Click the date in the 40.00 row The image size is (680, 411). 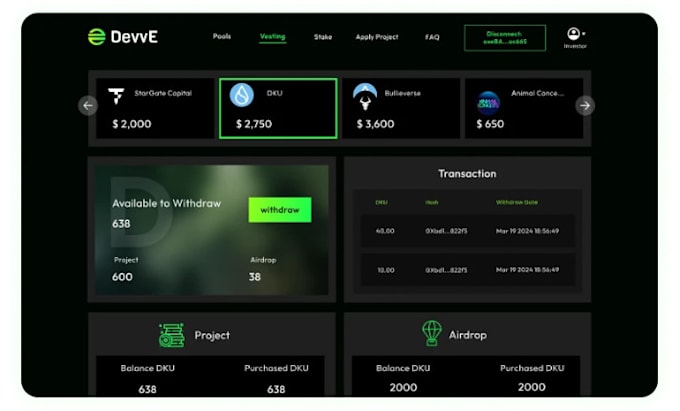[527, 231]
